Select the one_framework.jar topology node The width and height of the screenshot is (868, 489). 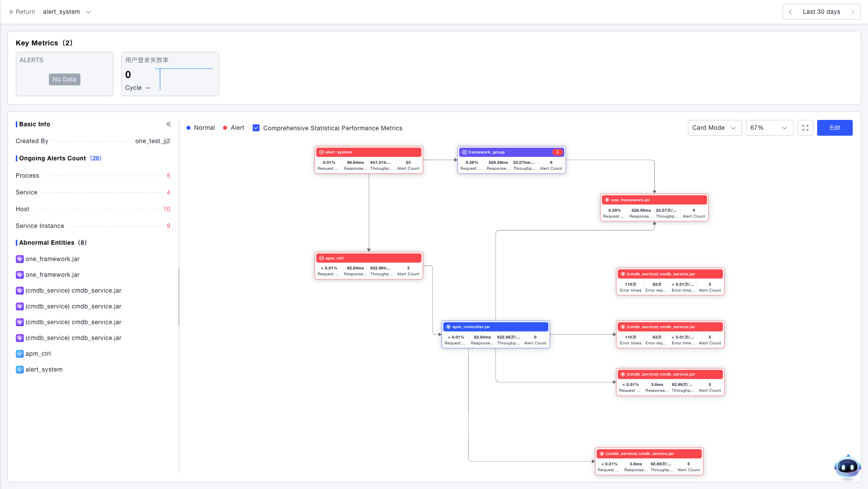pos(654,200)
